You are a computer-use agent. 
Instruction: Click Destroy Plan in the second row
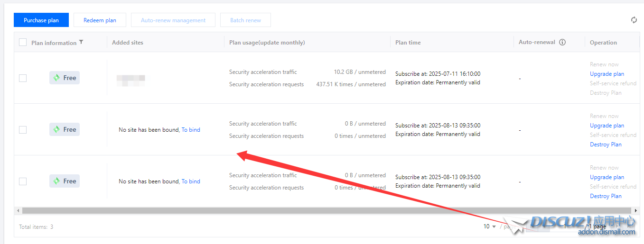(606, 145)
